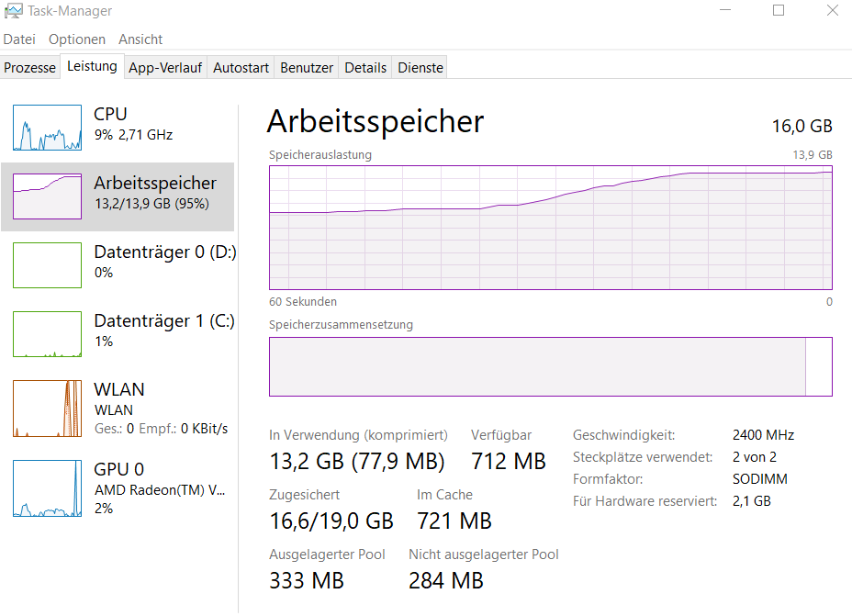This screenshot has width=852, height=616.
Task: Switch to the App-Verlauf tab
Action: (x=165, y=68)
